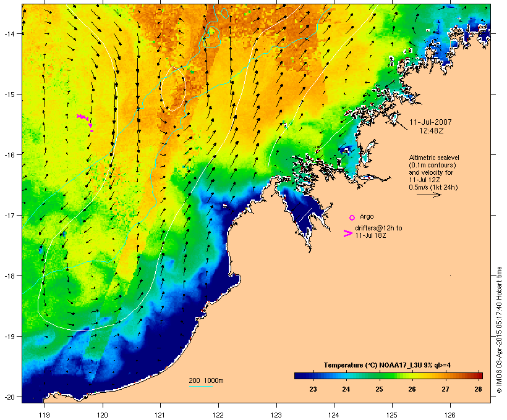Click latitude axis label -17
Image resolution: width=507 pixels, height=420 pixels.
9,215
